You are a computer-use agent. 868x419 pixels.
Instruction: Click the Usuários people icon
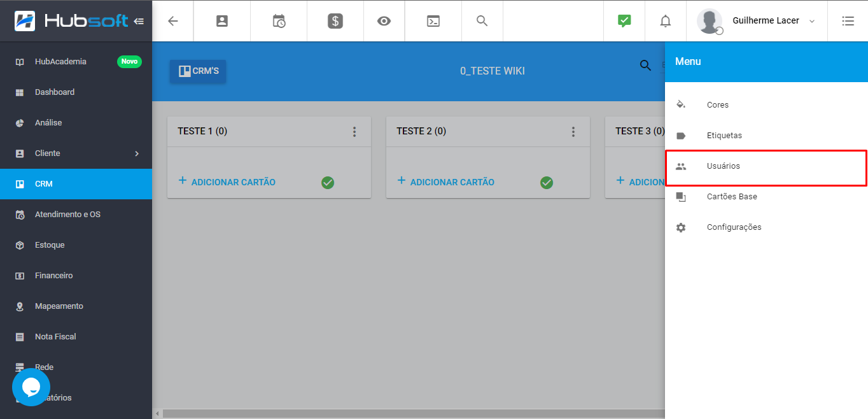click(x=681, y=166)
